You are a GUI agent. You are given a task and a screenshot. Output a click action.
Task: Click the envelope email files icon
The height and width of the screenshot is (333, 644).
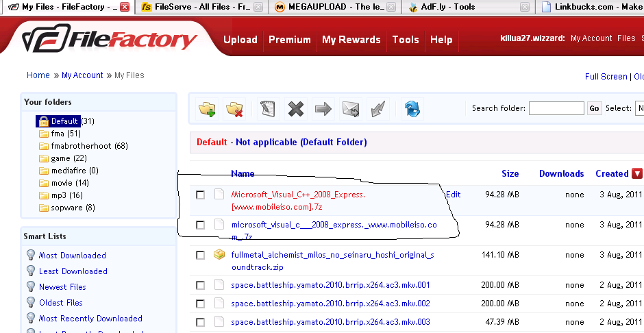pyautogui.click(x=351, y=109)
